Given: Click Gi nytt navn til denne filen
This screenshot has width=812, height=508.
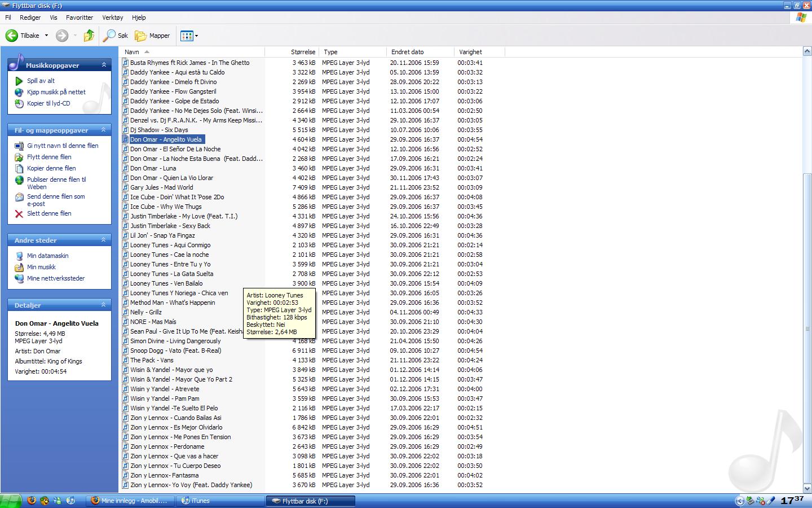Looking at the screenshot, I should coord(63,146).
